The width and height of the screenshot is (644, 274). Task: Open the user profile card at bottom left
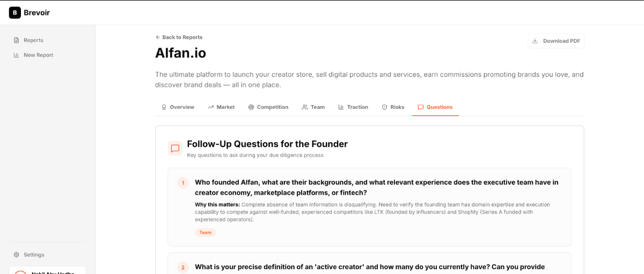pyautogui.click(x=47, y=270)
